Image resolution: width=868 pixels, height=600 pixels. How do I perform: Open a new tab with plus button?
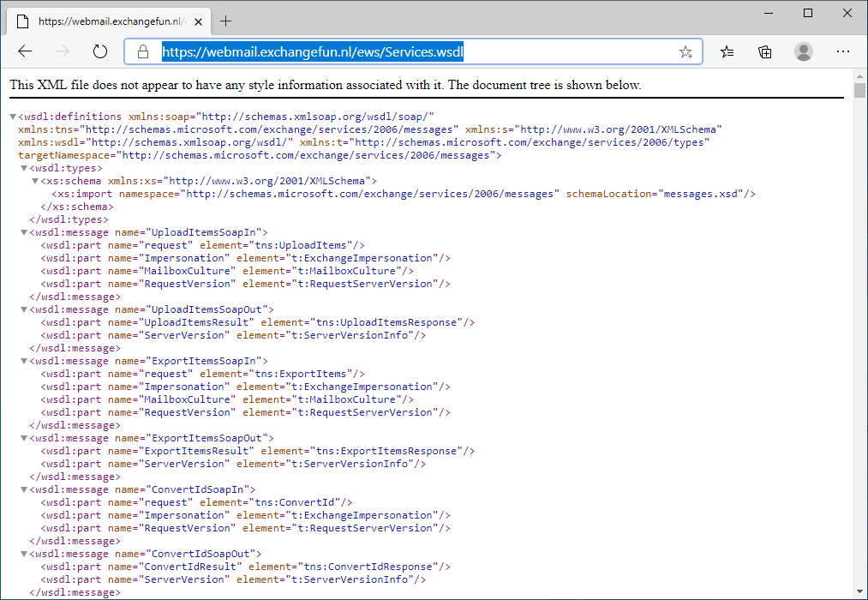click(226, 21)
